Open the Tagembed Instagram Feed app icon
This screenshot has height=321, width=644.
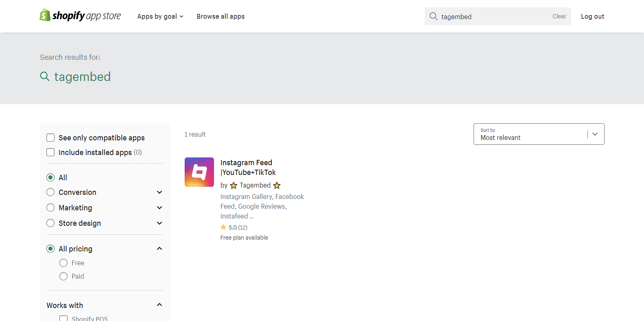(x=199, y=172)
